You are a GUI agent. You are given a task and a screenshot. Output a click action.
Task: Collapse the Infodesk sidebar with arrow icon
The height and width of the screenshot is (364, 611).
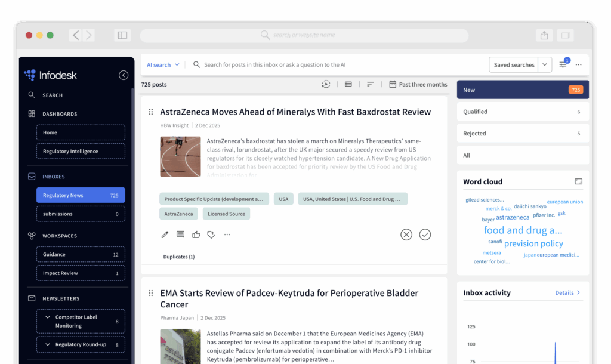[x=124, y=75]
